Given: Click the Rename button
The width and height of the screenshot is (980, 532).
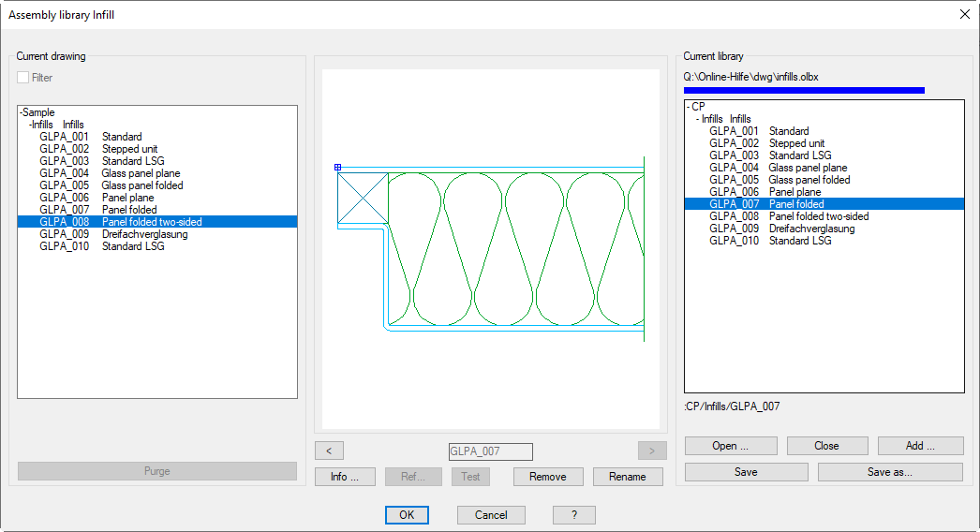Looking at the screenshot, I should 627,477.
